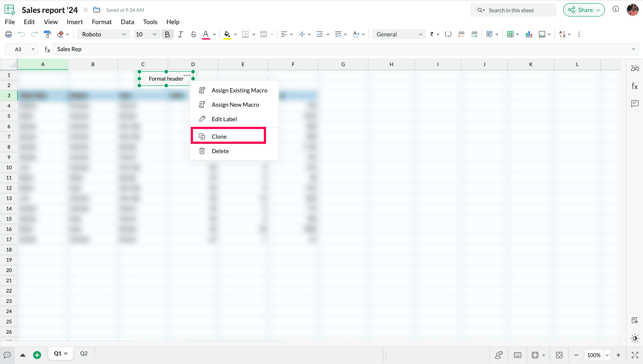Toggle italic formatting
The height and width of the screenshot is (364, 643).
pos(180,34)
